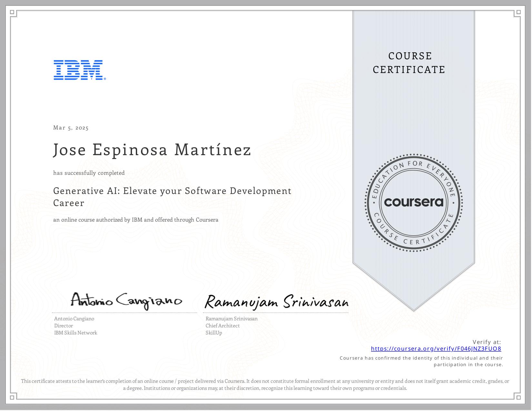Click Antonio Cangiano's handwritten signature
This screenshot has height=411, width=532.
click(126, 301)
